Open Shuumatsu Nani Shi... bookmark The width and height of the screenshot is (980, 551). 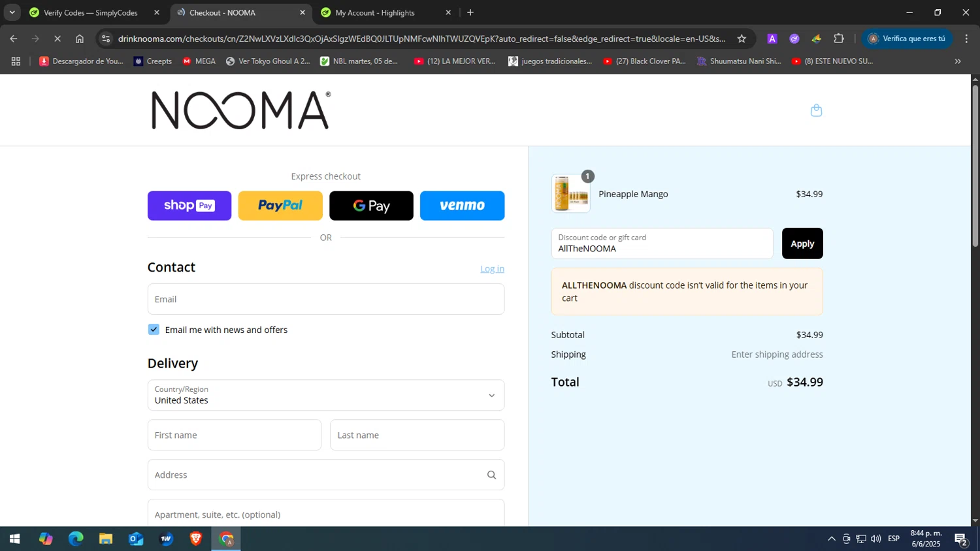[x=739, y=61]
